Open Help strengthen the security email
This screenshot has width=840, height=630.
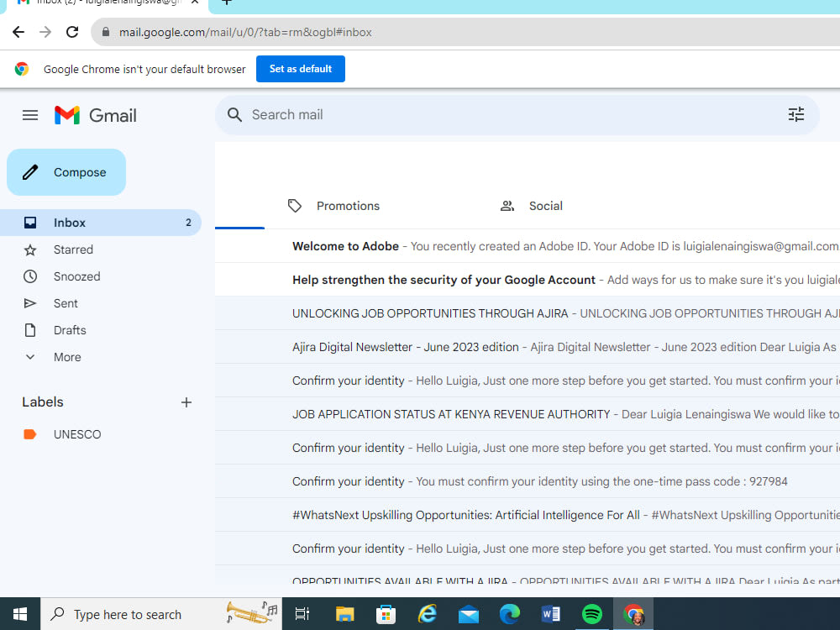coord(528,280)
